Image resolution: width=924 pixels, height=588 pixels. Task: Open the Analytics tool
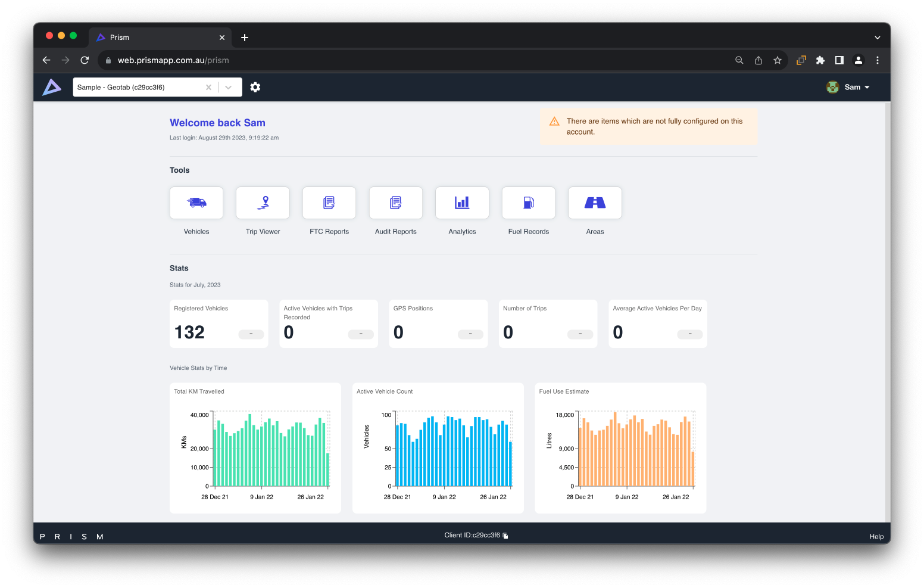pos(462,203)
